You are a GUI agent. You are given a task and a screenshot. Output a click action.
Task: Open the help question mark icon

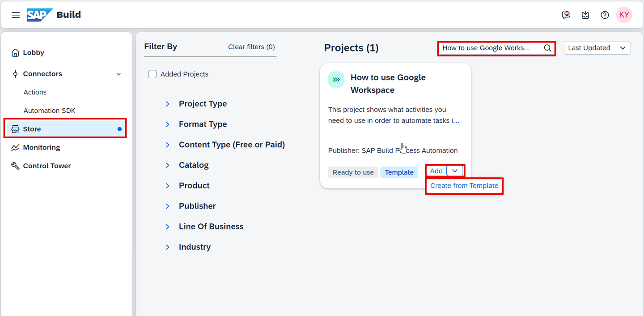coord(605,15)
